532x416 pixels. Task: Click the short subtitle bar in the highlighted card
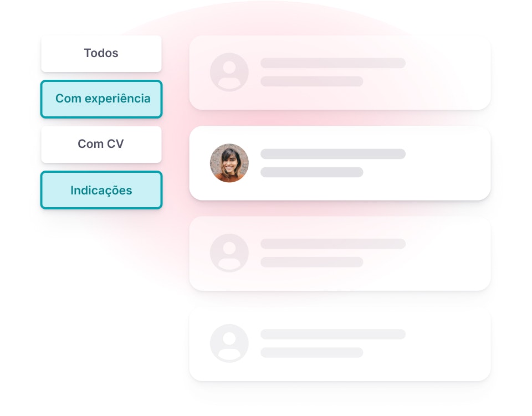click(311, 172)
